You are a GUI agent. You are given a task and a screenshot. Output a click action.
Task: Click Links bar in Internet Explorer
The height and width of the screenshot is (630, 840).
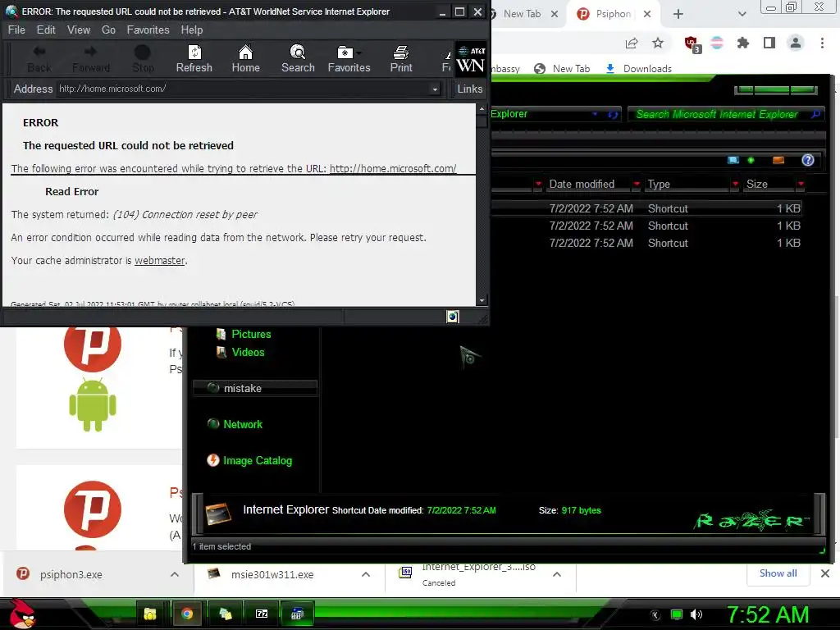click(x=470, y=89)
